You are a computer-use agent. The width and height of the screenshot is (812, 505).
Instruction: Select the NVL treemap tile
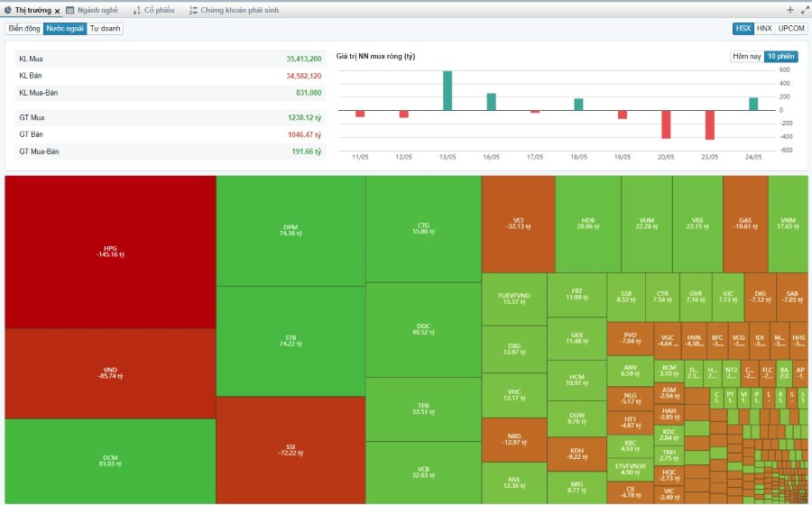[513, 482]
